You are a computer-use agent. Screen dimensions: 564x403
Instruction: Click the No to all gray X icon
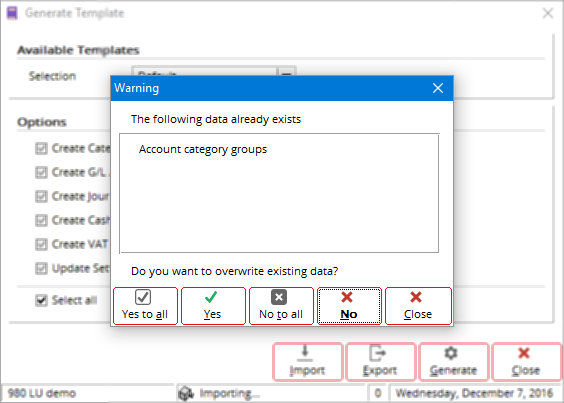(x=279, y=297)
